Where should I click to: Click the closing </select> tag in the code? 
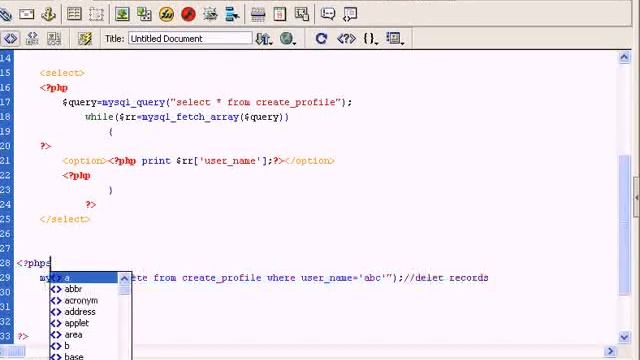click(64, 219)
